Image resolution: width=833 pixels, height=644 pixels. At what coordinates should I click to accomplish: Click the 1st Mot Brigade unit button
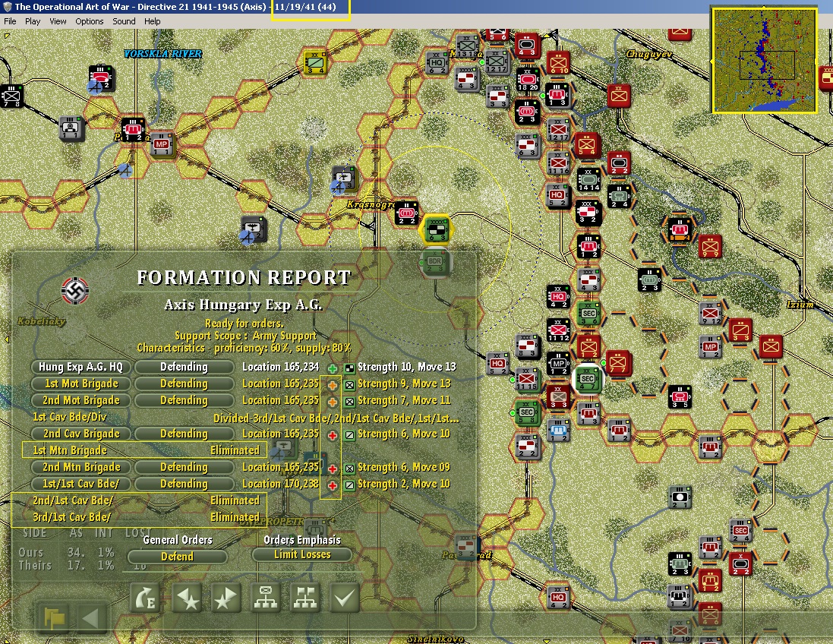tap(80, 384)
